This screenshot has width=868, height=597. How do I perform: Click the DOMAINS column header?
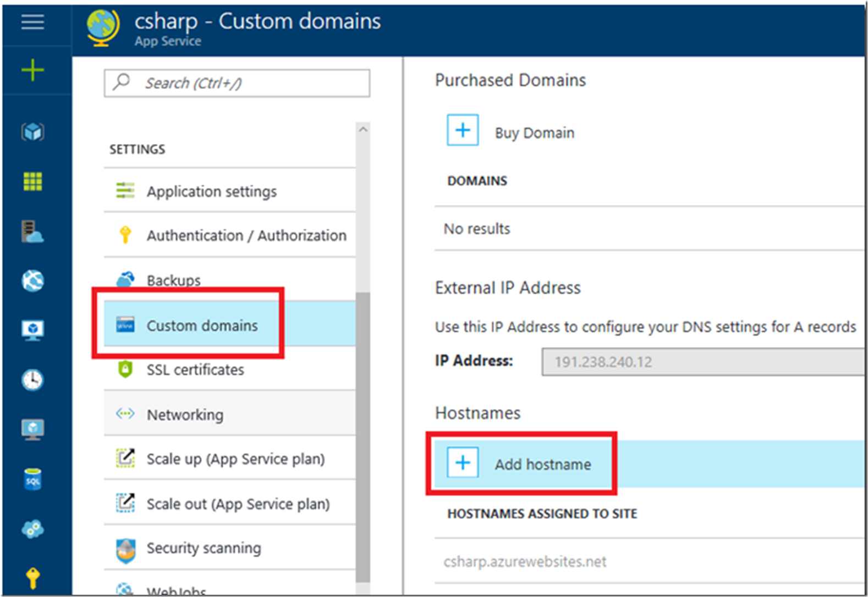(x=477, y=181)
